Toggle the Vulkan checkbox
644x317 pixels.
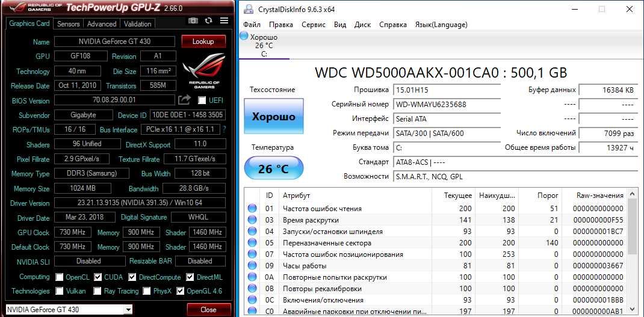tap(60, 291)
